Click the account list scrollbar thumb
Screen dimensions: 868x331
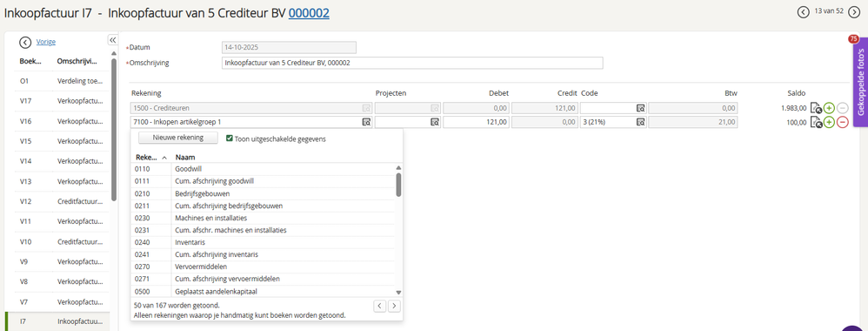[x=398, y=185]
